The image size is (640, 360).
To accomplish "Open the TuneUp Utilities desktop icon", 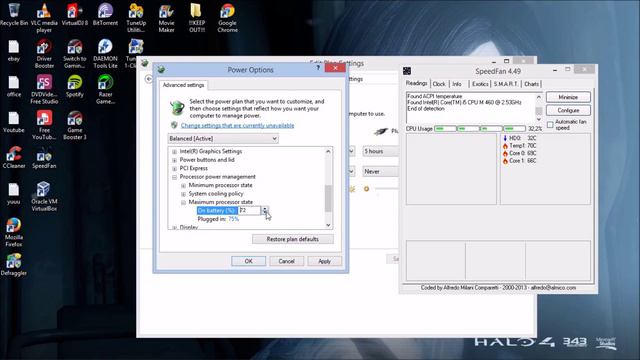I will 136,18.
